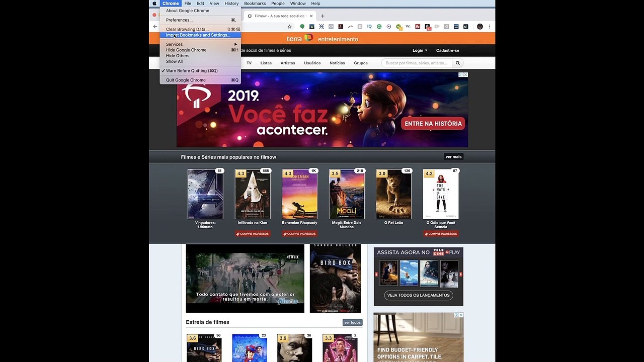Go back with the browser back arrow

click(155, 27)
